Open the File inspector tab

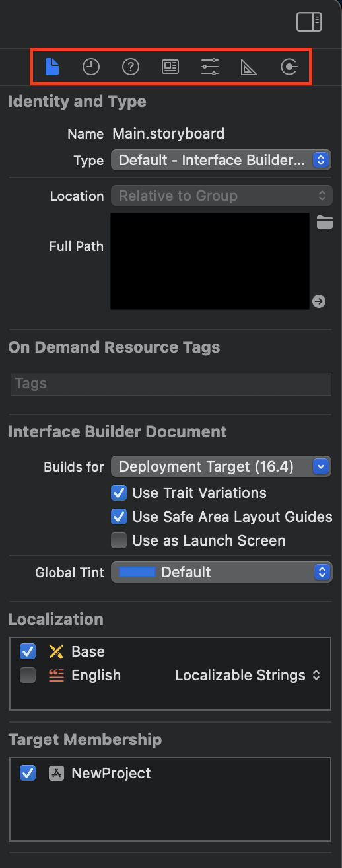coord(52,67)
